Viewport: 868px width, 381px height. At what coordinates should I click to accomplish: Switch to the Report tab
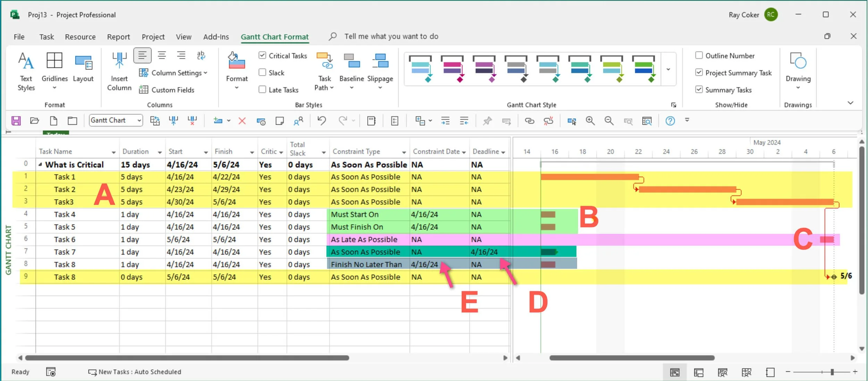click(118, 37)
